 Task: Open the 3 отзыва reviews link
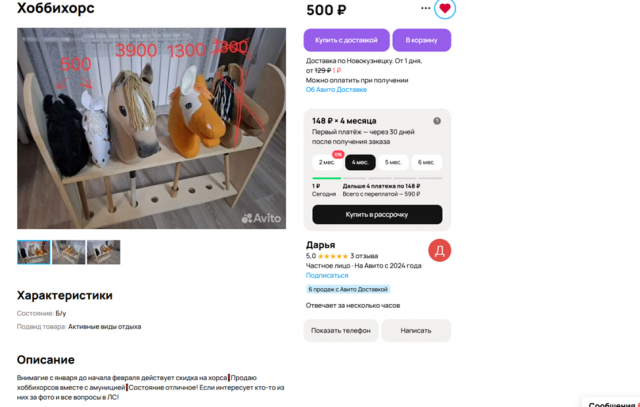point(364,256)
